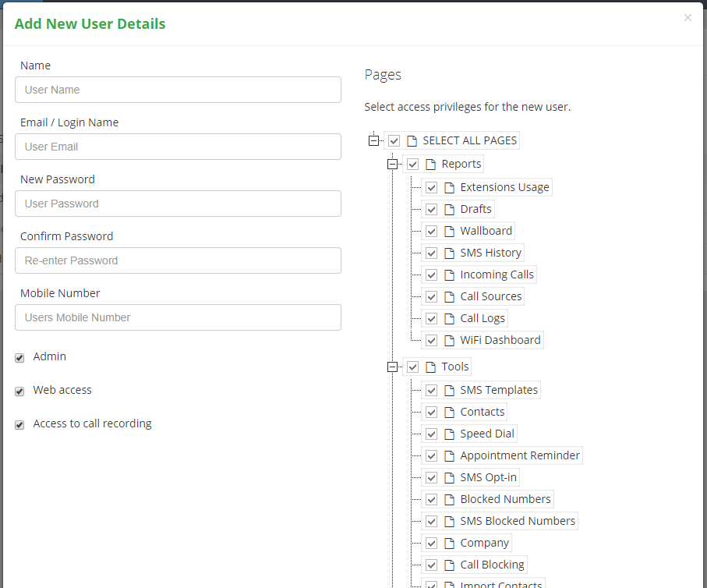Click the WiFi Dashboard label
Image resolution: width=707 pixels, height=588 pixels.
click(x=500, y=340)
